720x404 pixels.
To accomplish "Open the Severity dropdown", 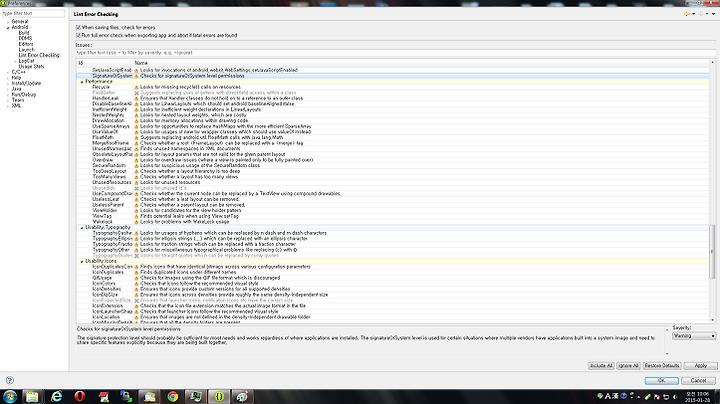I will (x=694, y=336).
